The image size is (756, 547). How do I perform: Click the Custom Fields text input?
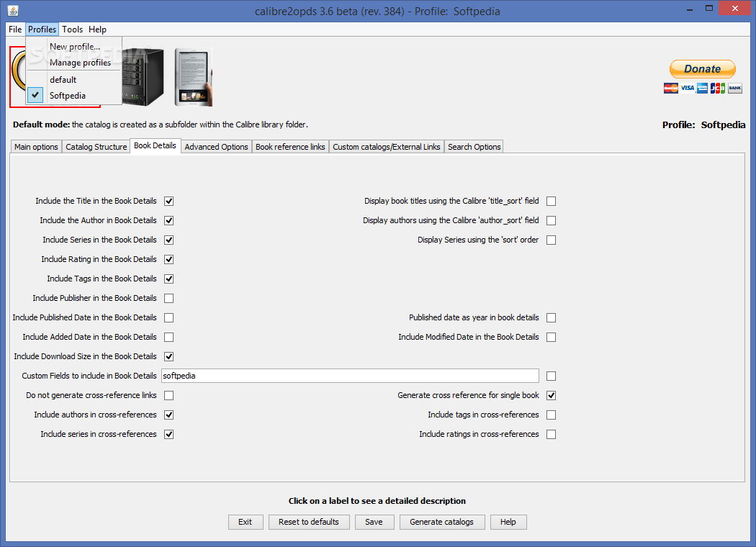coord(350,376)
